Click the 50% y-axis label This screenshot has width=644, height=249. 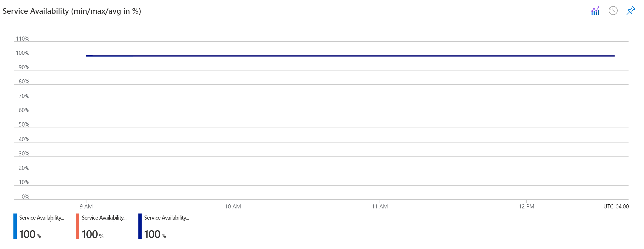(x=24, y=124)
